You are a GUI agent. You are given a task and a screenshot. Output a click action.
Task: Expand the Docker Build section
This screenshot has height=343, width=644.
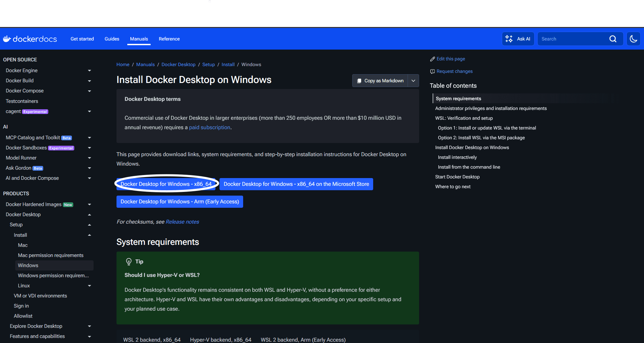89,81
